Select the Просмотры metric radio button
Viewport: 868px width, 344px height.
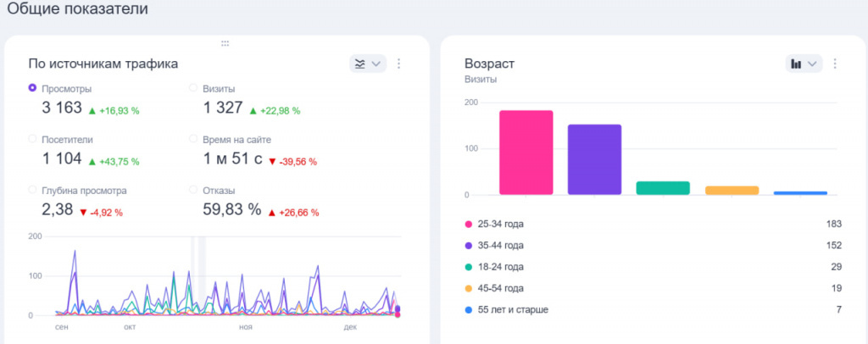click(x=32, y=88)
